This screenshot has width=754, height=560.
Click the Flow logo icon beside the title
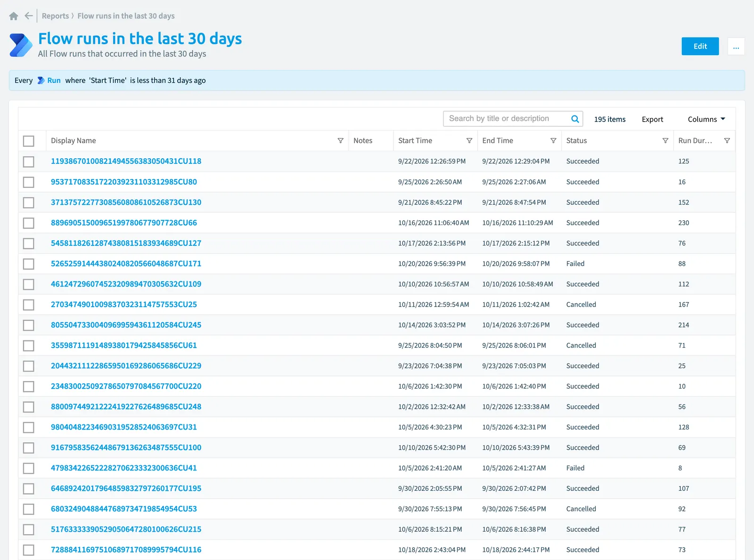click(21, 45)
